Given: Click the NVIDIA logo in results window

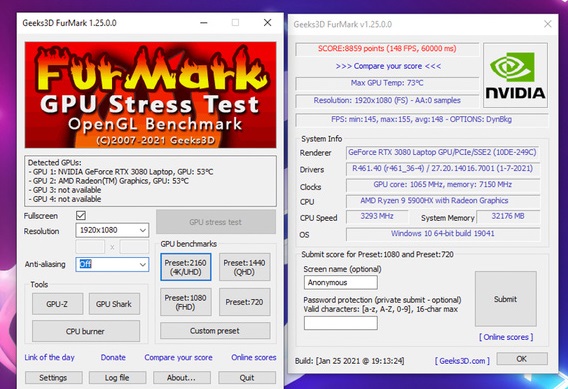Looking at the screenshot, I should [x=515, y=75].
